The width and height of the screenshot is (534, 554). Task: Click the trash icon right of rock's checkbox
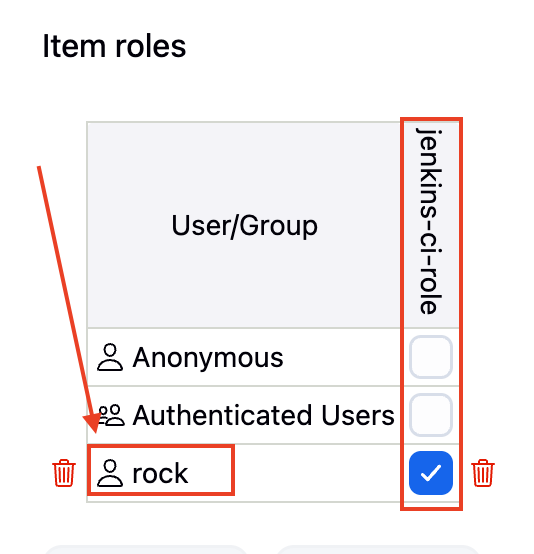pyautogui.click(x=483, y=473)
